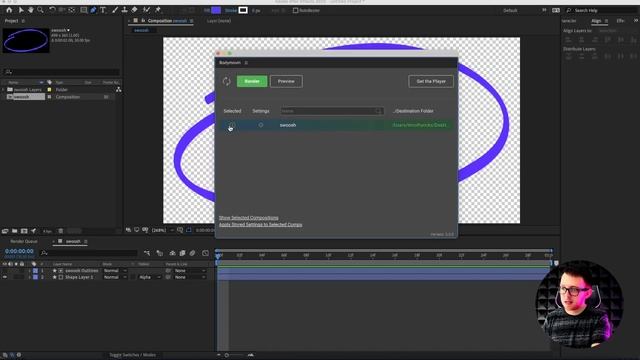640x360 pixels.
Task: Toggle visibility of swoosh Outlines layer
Action: click(x=4, y=271)
